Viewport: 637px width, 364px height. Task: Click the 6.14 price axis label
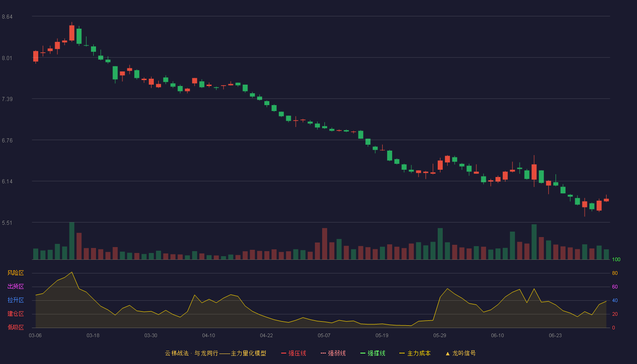(x=7, y=182)
